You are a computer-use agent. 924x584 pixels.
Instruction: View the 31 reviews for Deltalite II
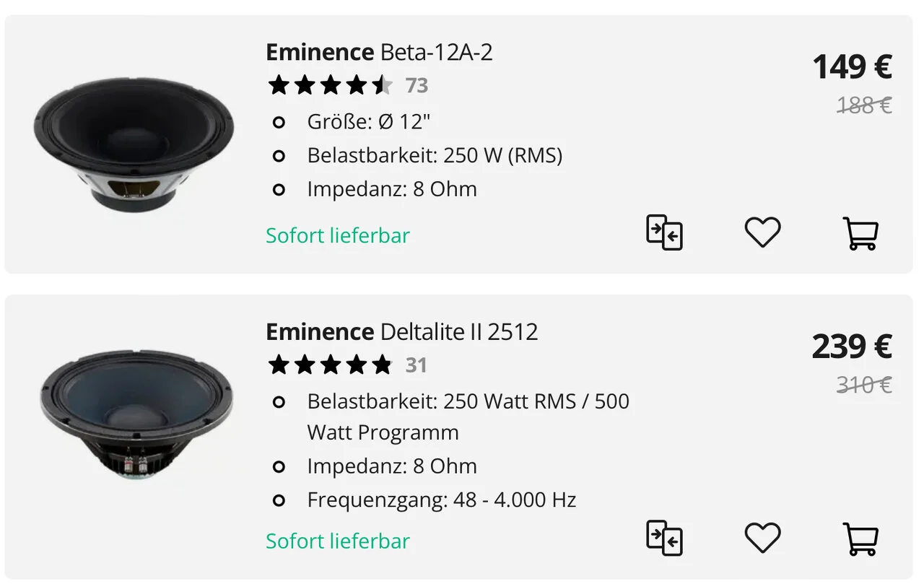tap(416, 365)
